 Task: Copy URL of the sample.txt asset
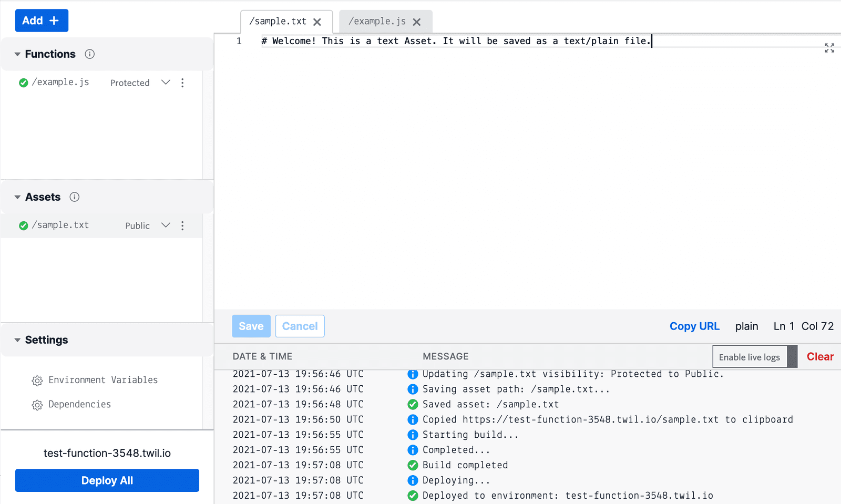694,326
